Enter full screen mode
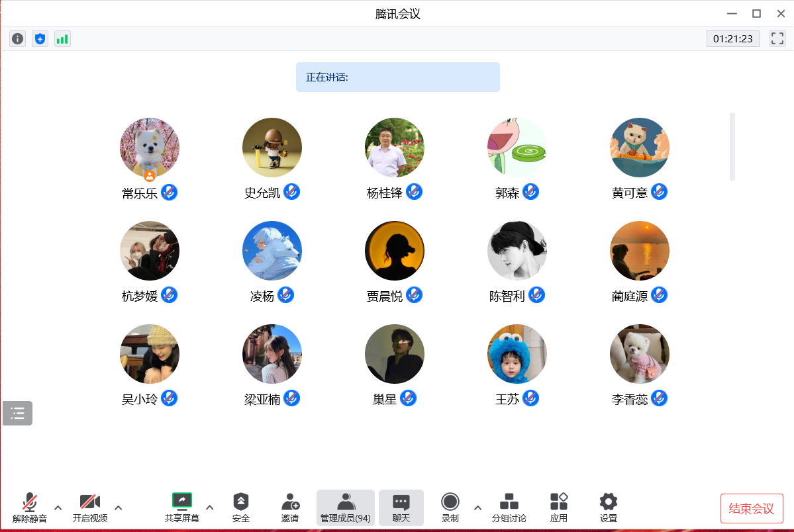 (777, 38)
